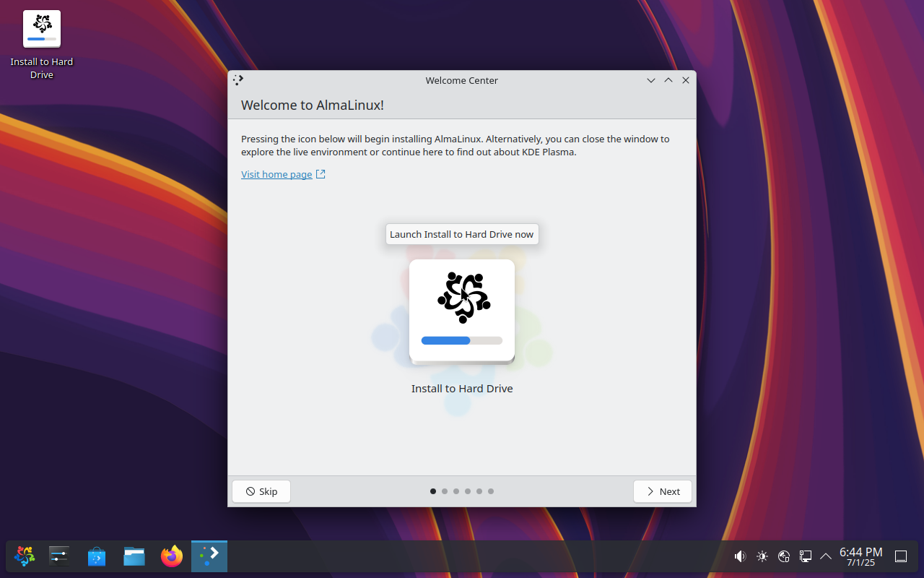Launch the Discover software store
Image resolution: width=924 pixels, height=578 pixels.
point(97,556)
